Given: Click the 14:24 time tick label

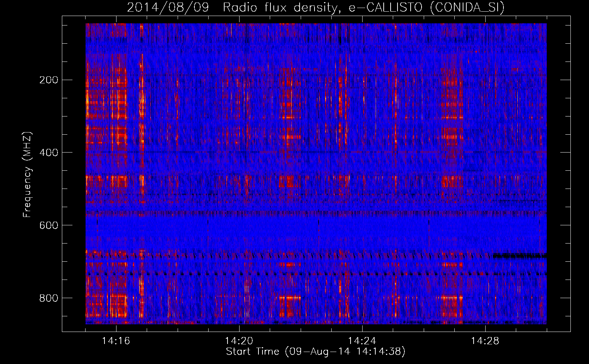Looking at the screenshot, I should (362, 341).
